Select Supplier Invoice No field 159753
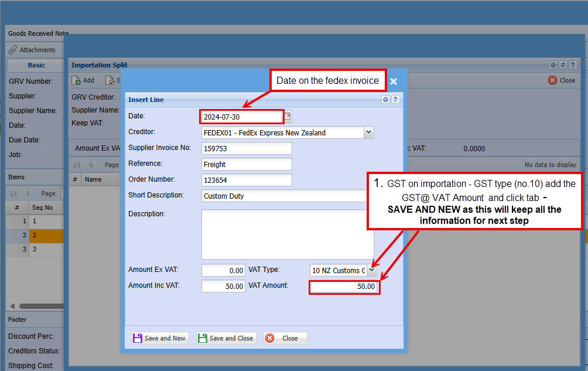 [247, 148]
